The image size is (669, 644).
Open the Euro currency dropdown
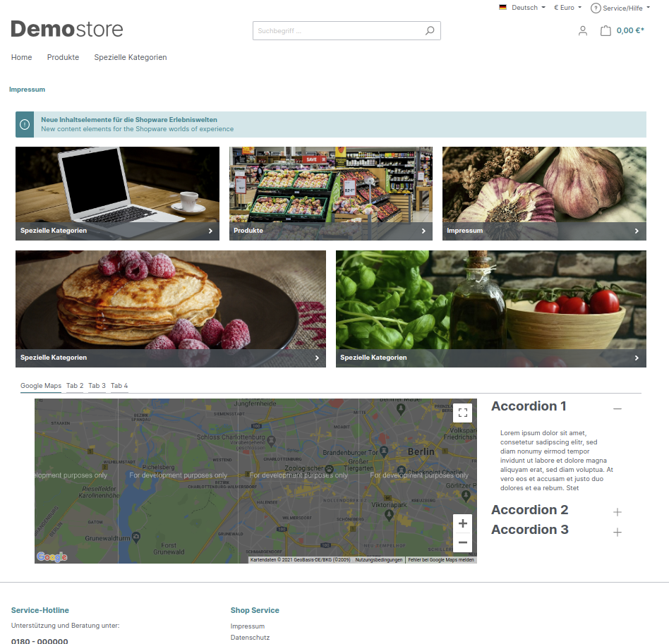pos(567,8)
